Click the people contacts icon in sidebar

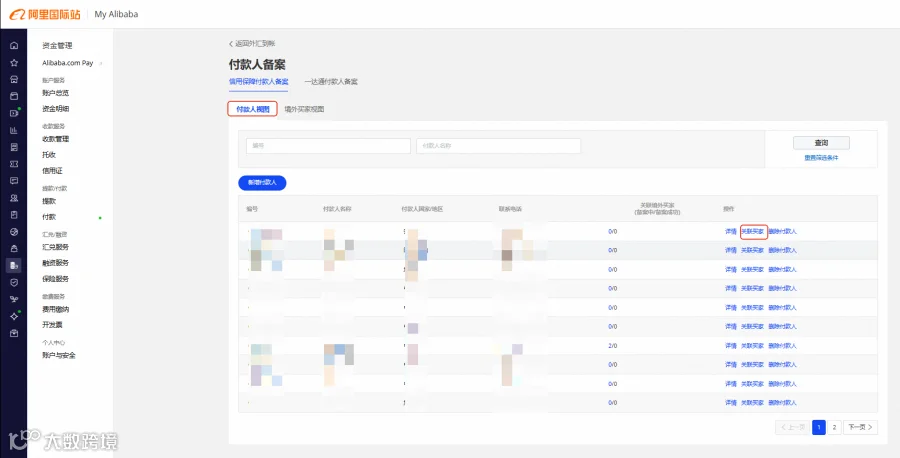tap(14, 198)
